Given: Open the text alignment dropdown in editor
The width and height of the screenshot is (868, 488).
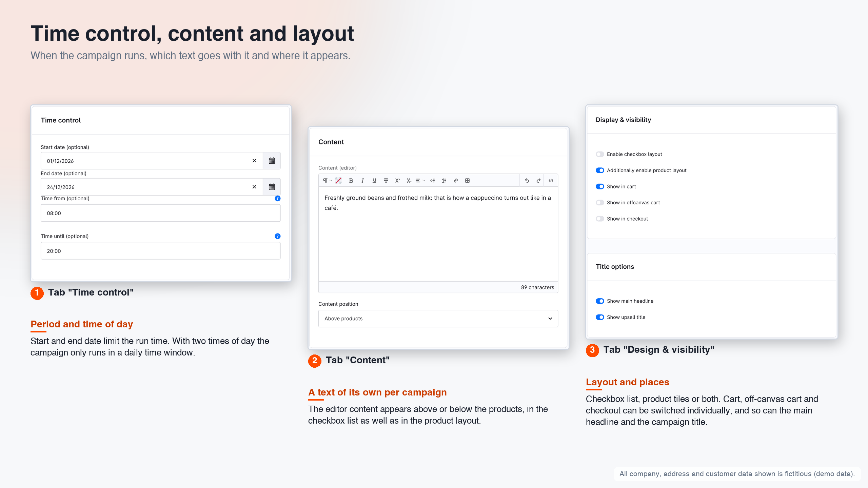Looking at the screenshot, I should pyautogui.click(x=420, y=181).
